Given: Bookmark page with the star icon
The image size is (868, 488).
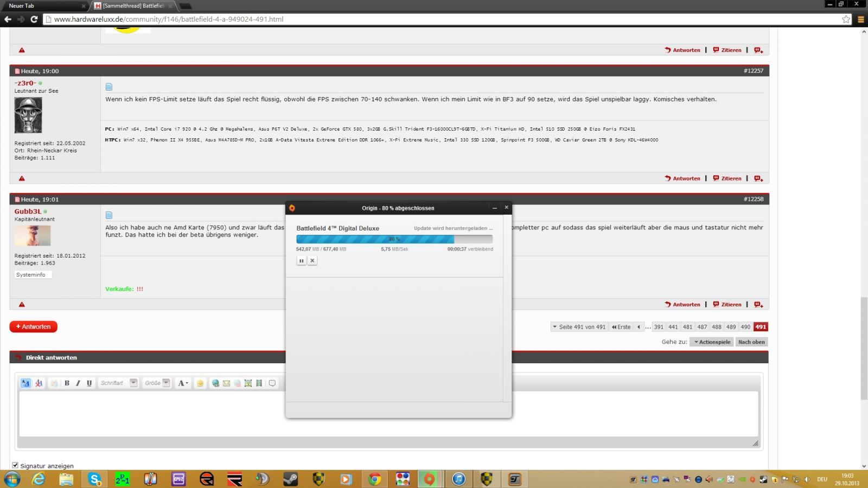Looking at the screenshot, I should [846, 19].
